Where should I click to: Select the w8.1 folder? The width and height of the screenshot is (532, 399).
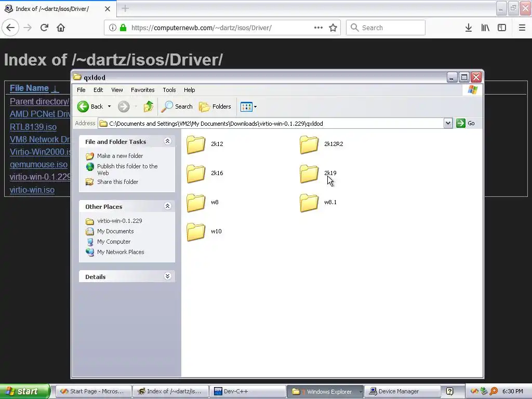pyautogui.click(x=318, y=203)
